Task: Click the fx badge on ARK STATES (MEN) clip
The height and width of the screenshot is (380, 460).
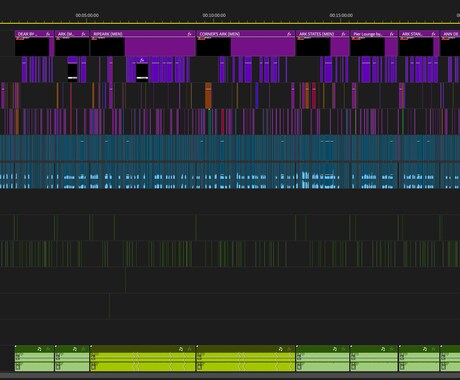Action: [x=343, y=34]
